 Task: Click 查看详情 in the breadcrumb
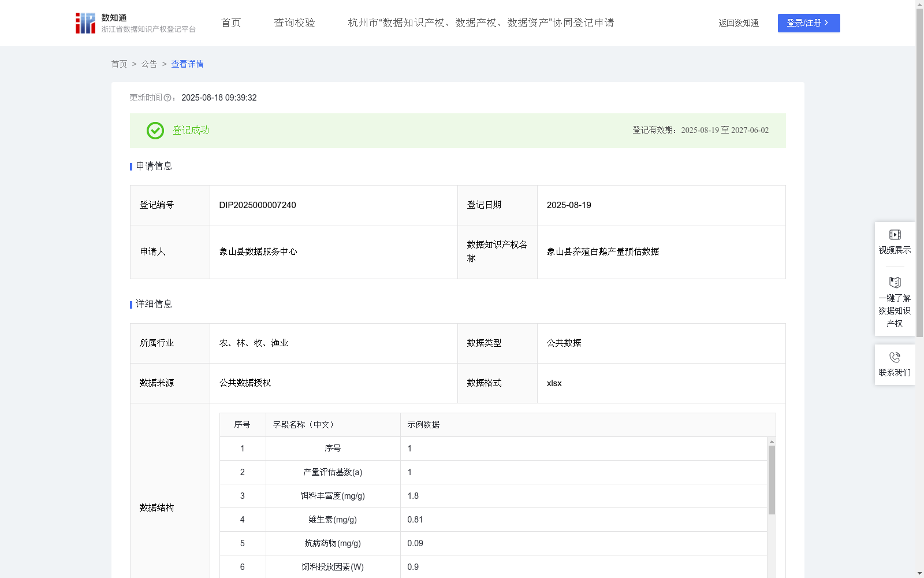[x=187, y=64]
